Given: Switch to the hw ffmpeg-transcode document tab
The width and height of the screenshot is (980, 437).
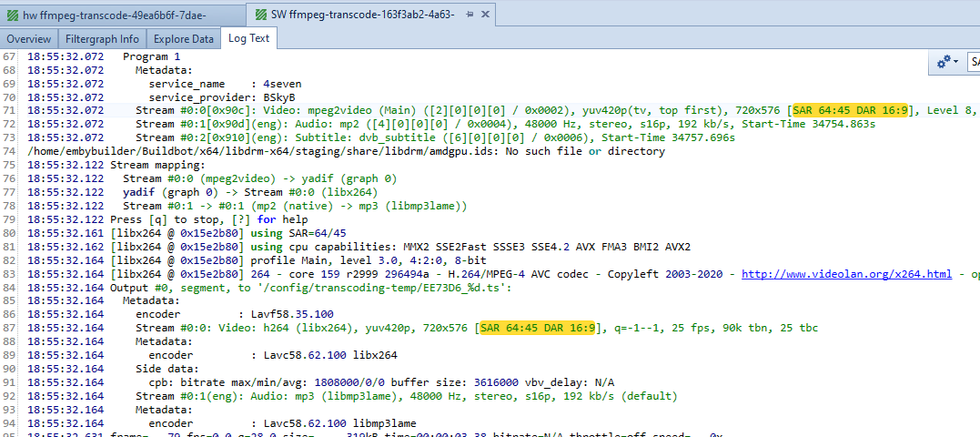Looking at the screenshot, I should click(x=114, y=15).
